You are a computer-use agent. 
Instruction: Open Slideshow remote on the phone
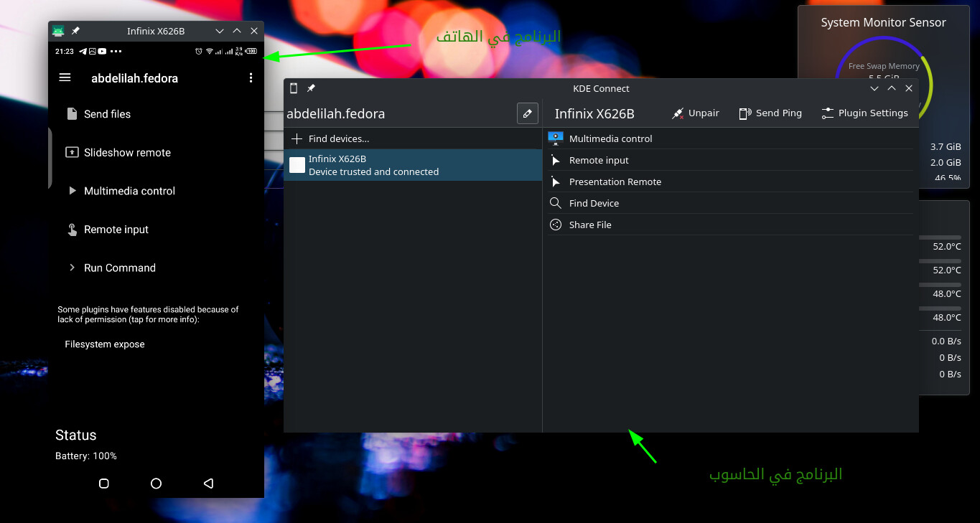pos(127,153)
